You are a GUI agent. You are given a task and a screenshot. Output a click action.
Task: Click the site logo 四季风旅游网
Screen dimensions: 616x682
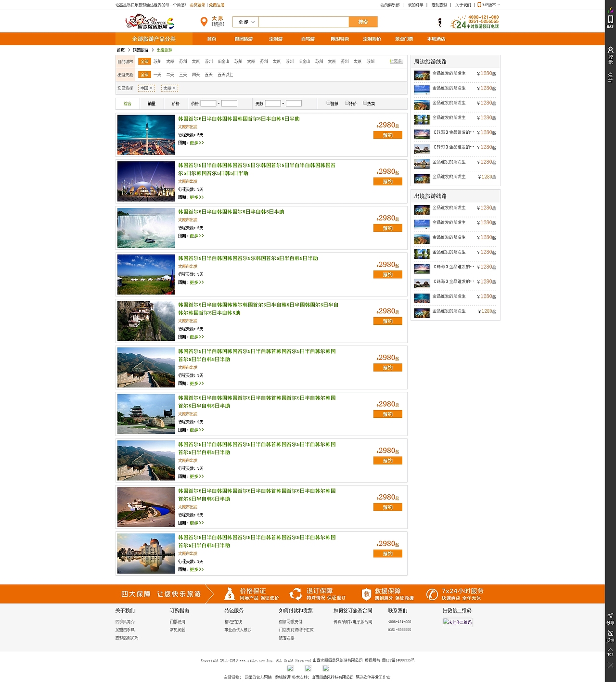click(x=150, y=22)
